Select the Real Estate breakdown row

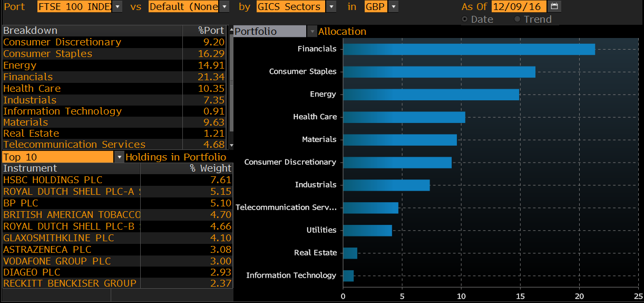114,133
